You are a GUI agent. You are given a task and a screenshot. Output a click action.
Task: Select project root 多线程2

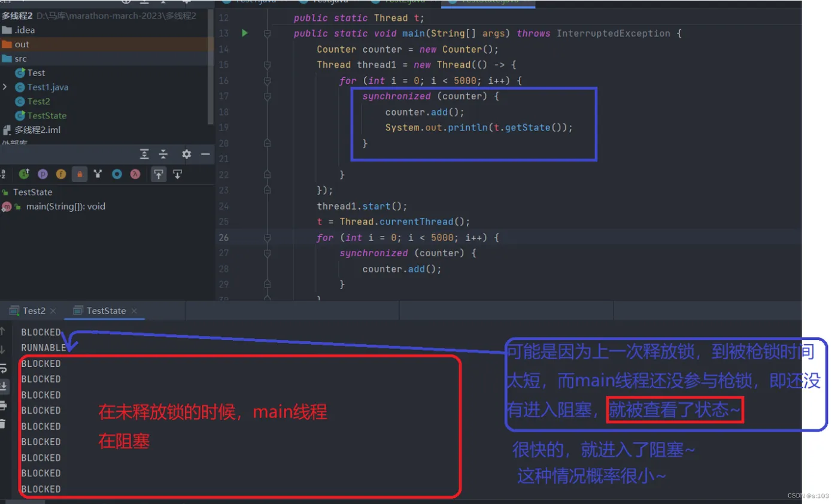[16, 16]
